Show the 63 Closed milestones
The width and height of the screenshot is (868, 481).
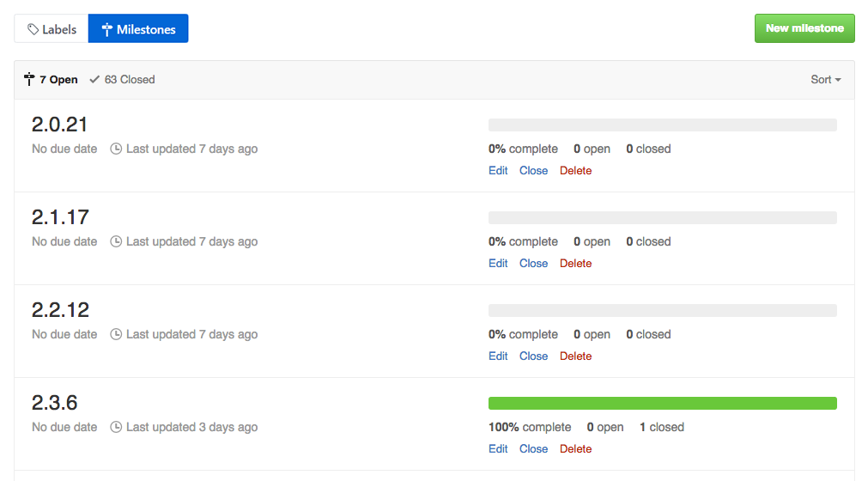pyautogui.click(x=129, y=80)
